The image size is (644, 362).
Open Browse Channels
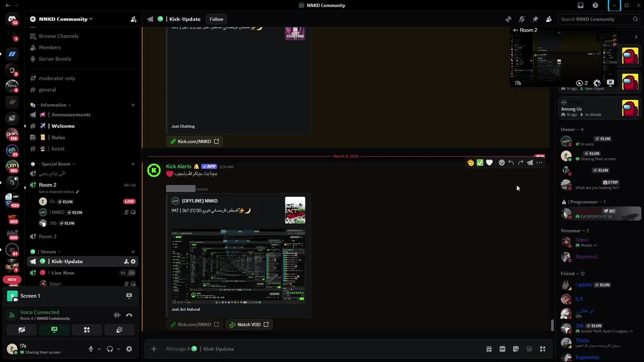click(84, 36)
